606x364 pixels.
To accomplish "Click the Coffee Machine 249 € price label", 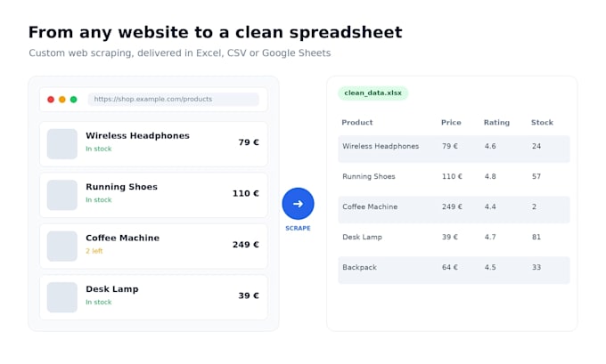I will coord(245,245).
